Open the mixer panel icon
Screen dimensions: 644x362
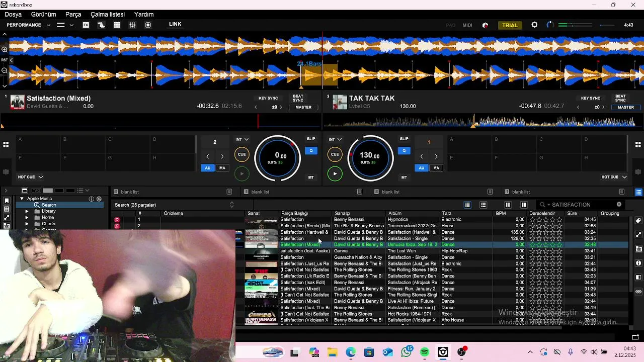click(132, 25)
